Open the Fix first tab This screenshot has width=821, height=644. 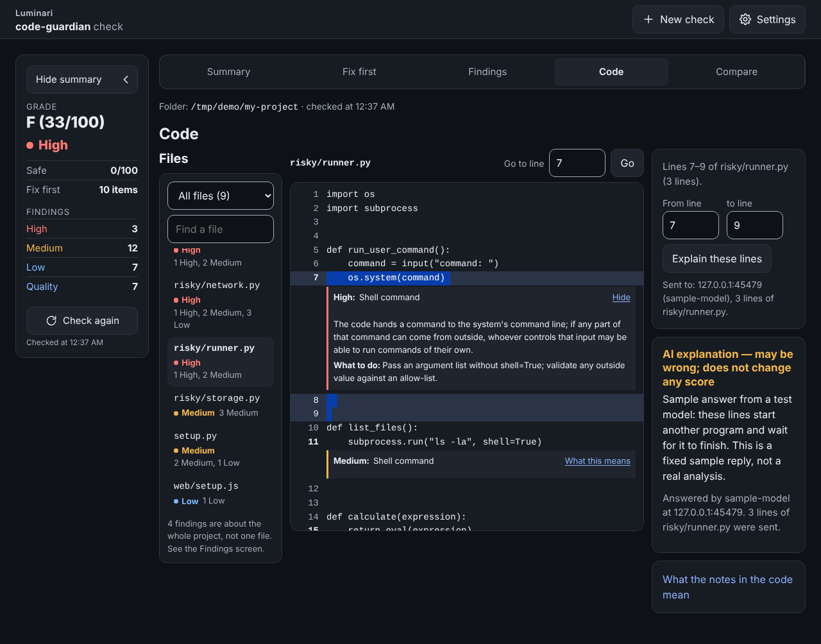click(359, 72)
